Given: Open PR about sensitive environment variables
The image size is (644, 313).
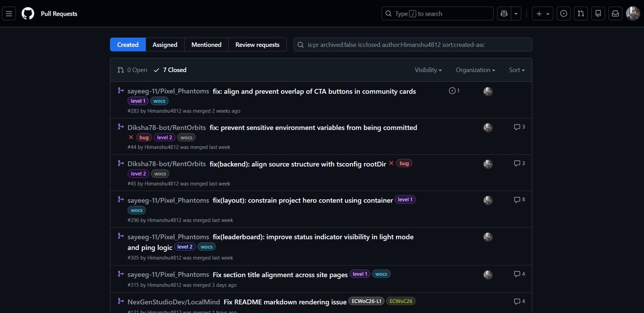Looking at the screenshot, I should (x=313, y=128).
